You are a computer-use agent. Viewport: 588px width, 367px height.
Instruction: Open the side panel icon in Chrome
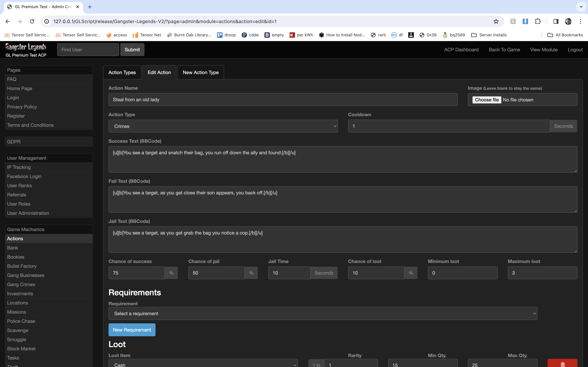point(556,21)
